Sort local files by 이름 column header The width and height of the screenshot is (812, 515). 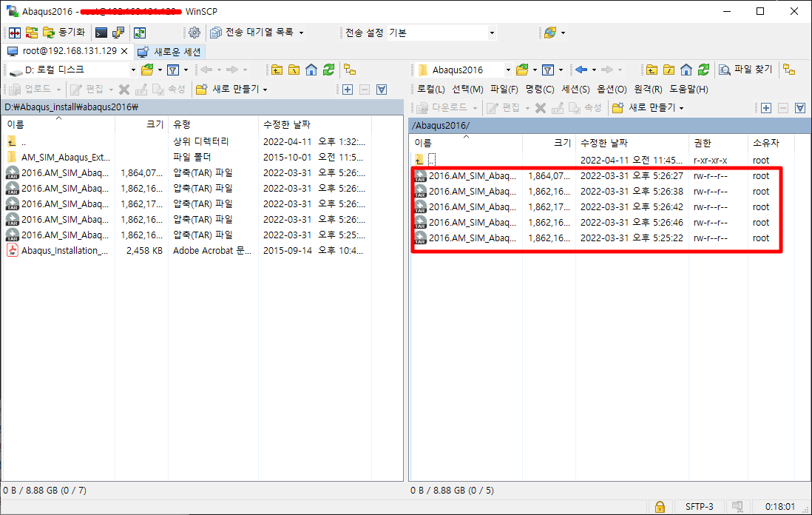pyautogui.click(x=58, y=124)
